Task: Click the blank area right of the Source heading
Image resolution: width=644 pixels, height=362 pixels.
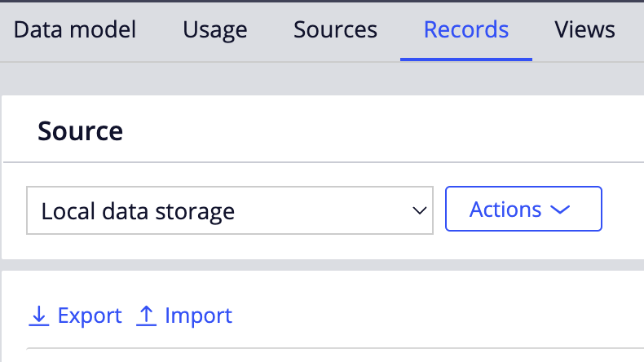Action: point(382,130)
